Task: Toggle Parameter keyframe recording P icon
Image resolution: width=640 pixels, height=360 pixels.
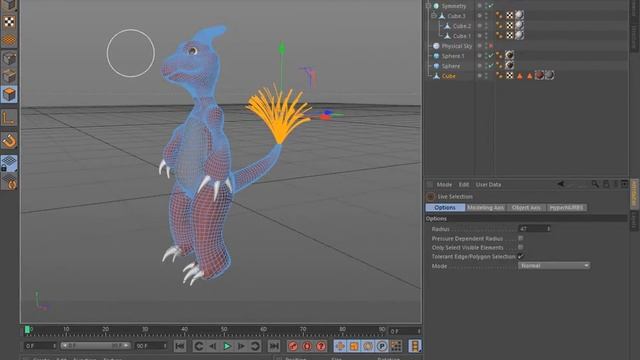Action: (382, 346)
